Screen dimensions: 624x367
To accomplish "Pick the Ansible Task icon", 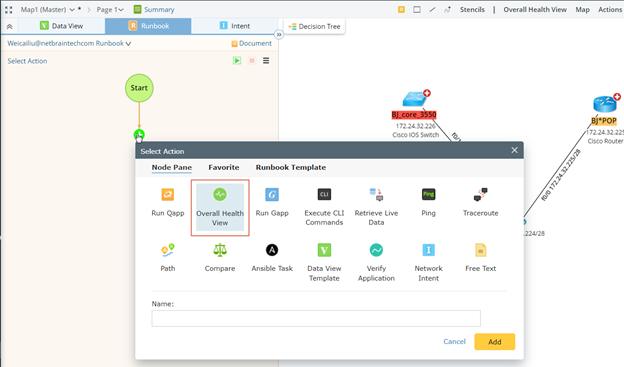I will [272, 250].
